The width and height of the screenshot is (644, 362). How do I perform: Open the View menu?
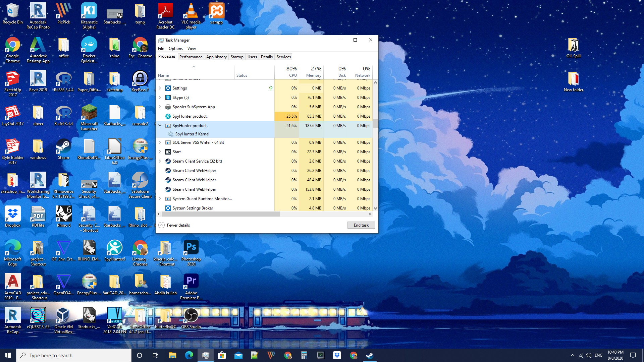point(192,49)
